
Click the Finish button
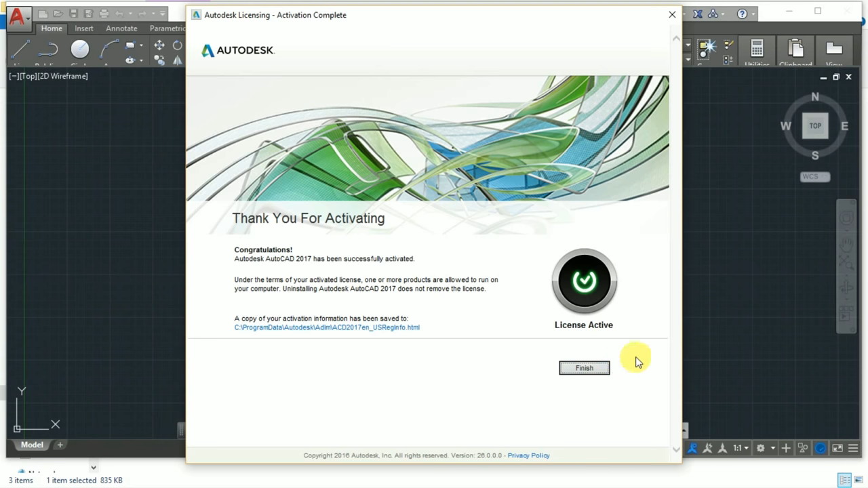584,367
